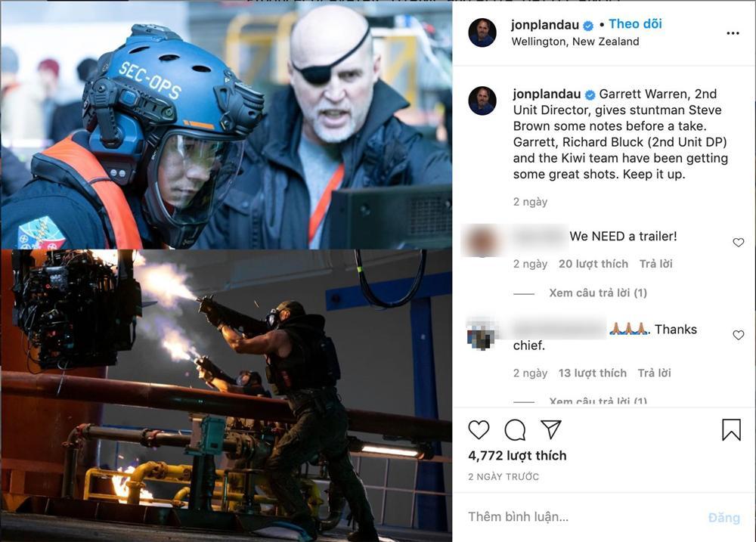This screenshot has height=542, width=756.
Task: Focus the 'Thêm bình luận...' comment field
Action: tap(578, 517)
